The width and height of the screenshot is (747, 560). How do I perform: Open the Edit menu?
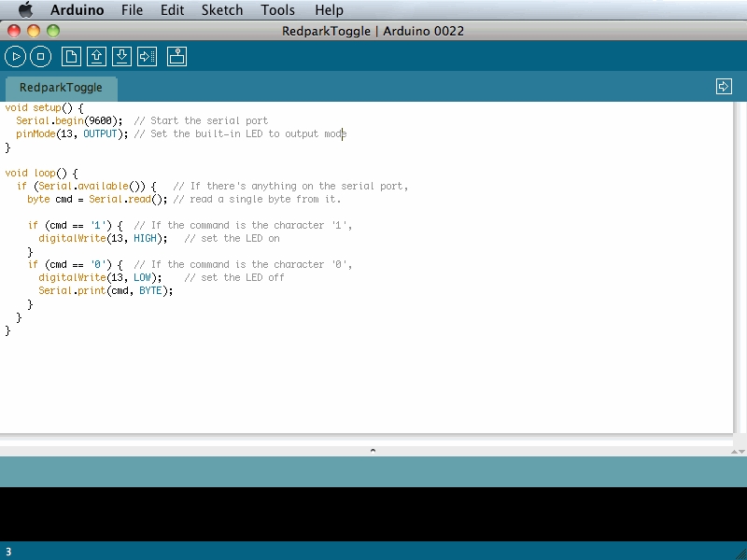point(172,10)
